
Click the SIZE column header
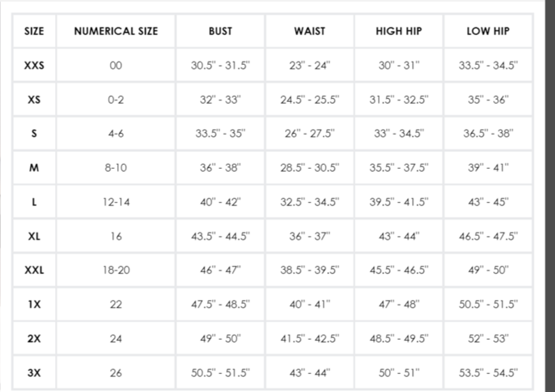point(34,31)
